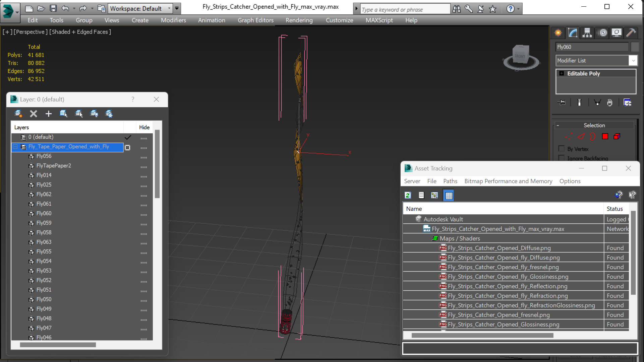This screenshot has height=362, width=644.
Task: Open the Rendering menu
Action: coord(299,20)
